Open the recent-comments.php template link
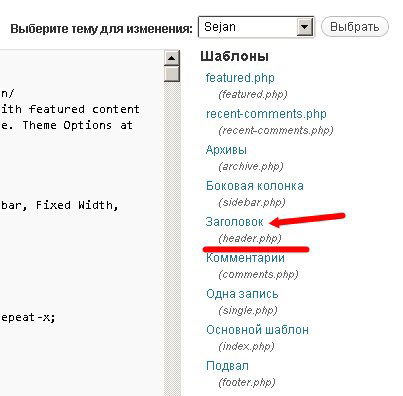403x396 pixels. pyautogui.click(x=266, y=114)
